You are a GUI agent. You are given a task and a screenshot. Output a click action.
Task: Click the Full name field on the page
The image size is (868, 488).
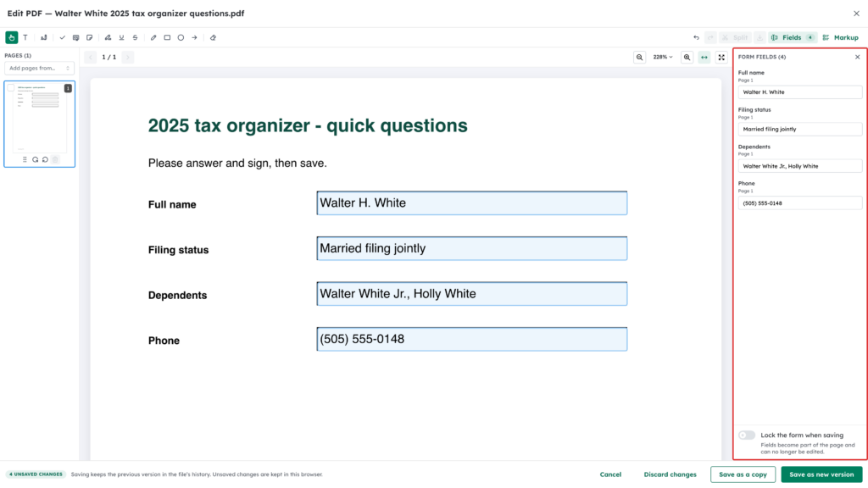(471, 203)
